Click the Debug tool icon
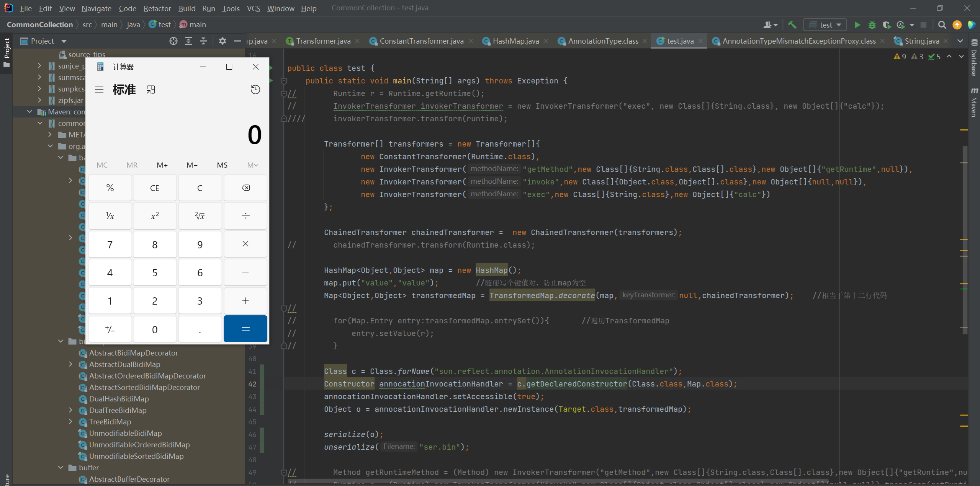980x486 pixels. [871, 25]
